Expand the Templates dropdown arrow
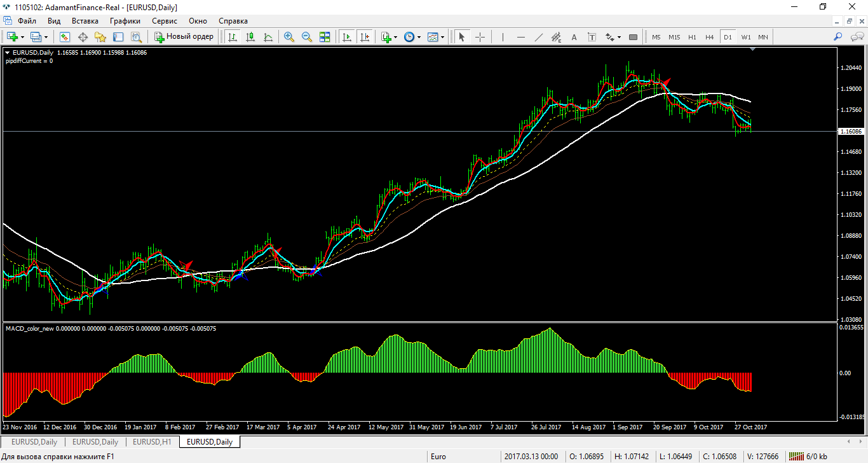Image resolution: width=868 pixels, height=463 pixels. coord(443,37)
